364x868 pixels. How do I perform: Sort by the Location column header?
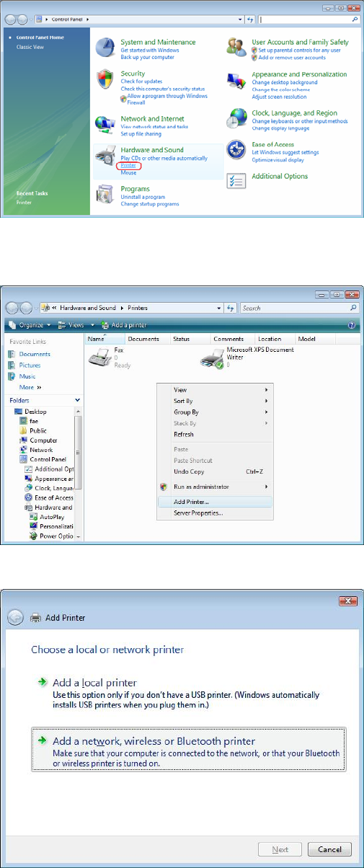tap(275, 339)
